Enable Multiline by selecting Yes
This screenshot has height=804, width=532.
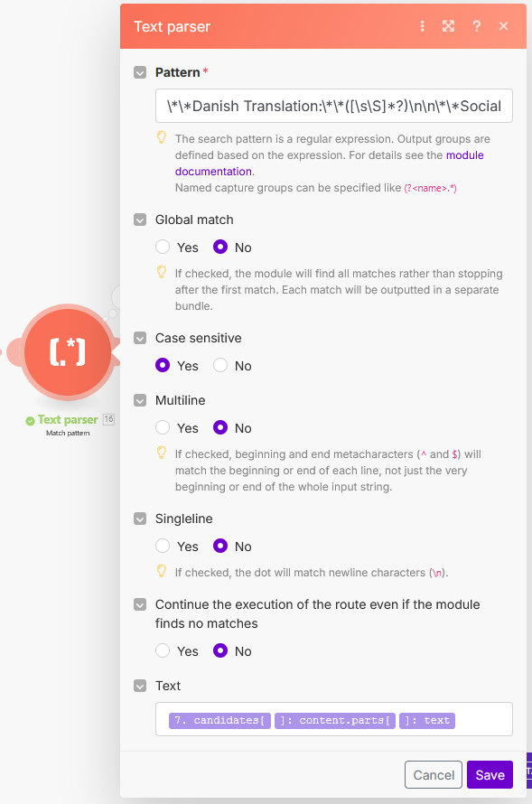(x=163, y=427)
